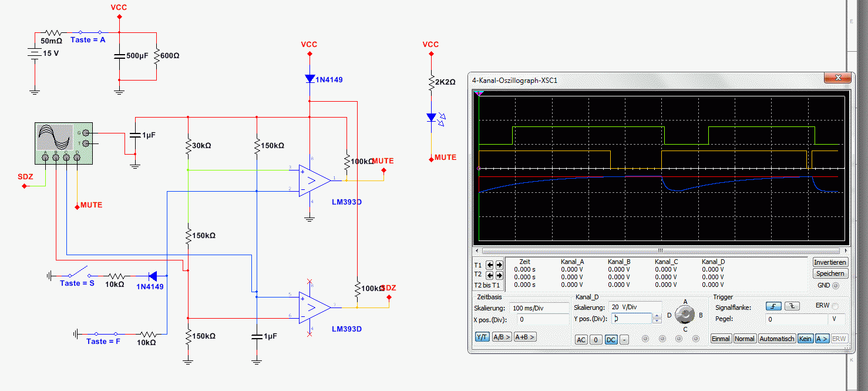868x391 pixels.
Task: Click the Zeit column header
Action: point(525,262)
